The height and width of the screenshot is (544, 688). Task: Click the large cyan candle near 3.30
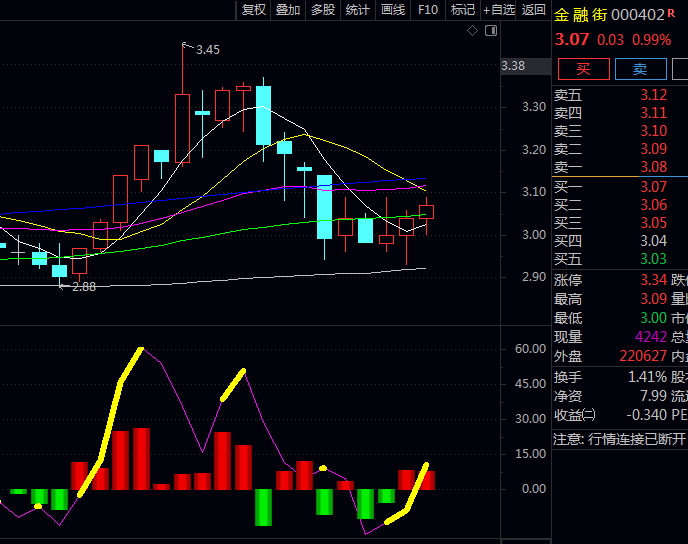point(263,115)
